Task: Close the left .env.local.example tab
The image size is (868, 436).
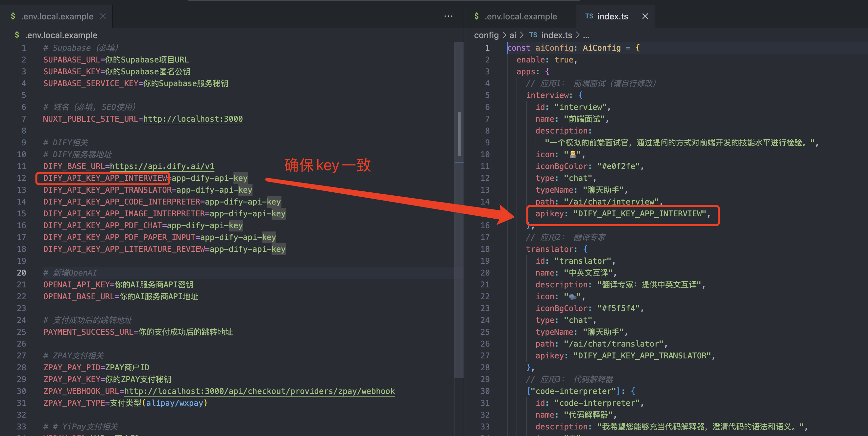Action: 103,16
